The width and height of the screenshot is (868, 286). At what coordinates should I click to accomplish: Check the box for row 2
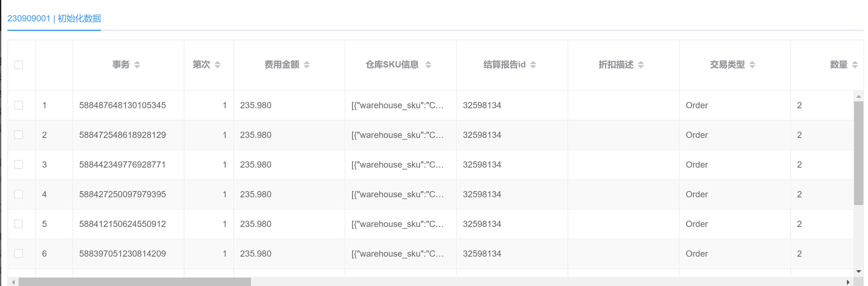click(x=19, y=135)
